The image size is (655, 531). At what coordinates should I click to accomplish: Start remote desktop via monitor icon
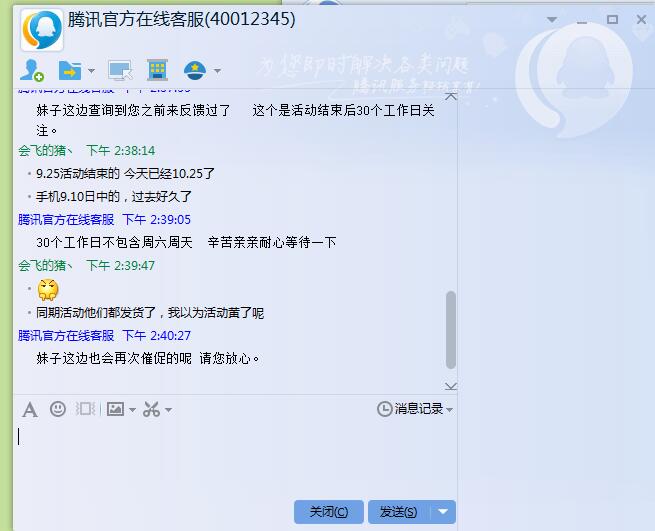point(120,70)
